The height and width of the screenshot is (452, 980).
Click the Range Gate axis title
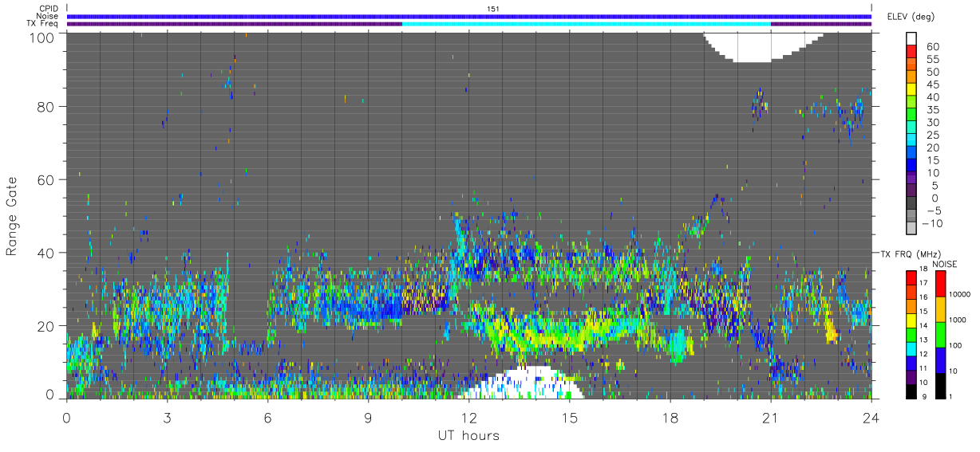(x=12, y=214)
